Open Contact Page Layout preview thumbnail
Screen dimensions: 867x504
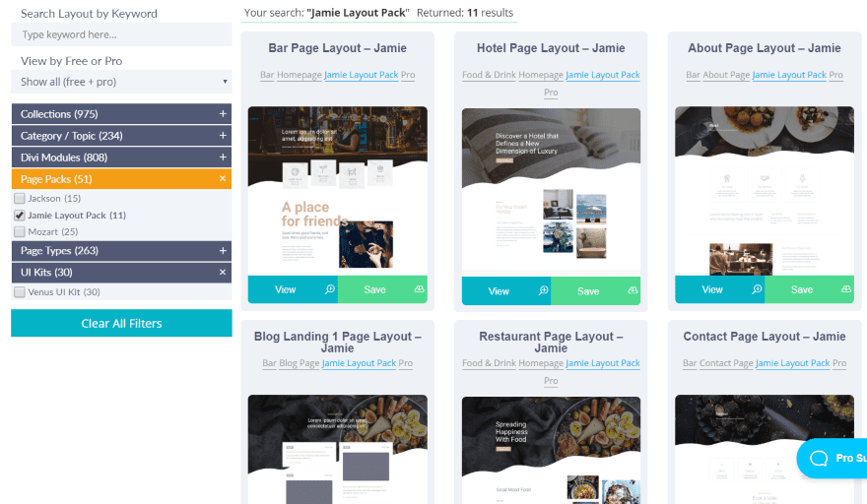pyautogui.click(x=765, y=449)
